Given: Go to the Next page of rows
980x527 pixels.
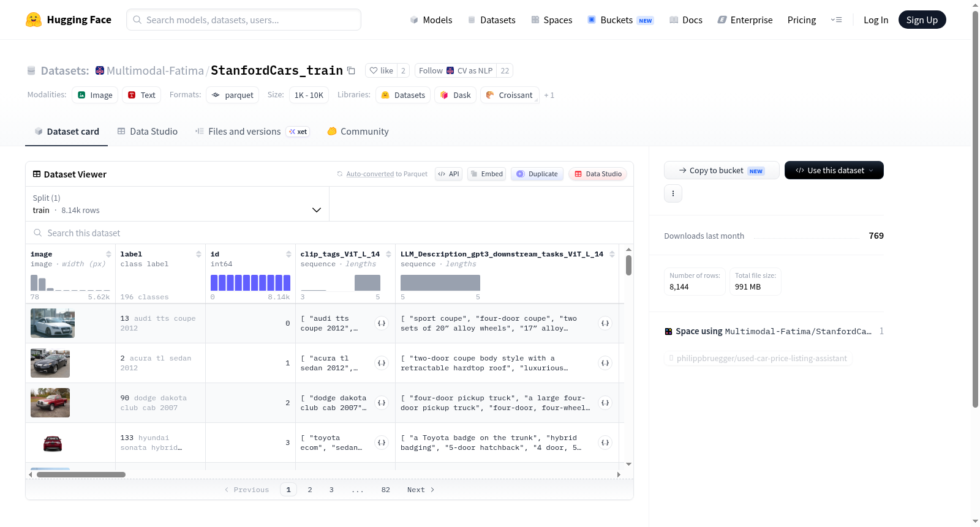Looking at the screenshot, I should coord(421,490).
